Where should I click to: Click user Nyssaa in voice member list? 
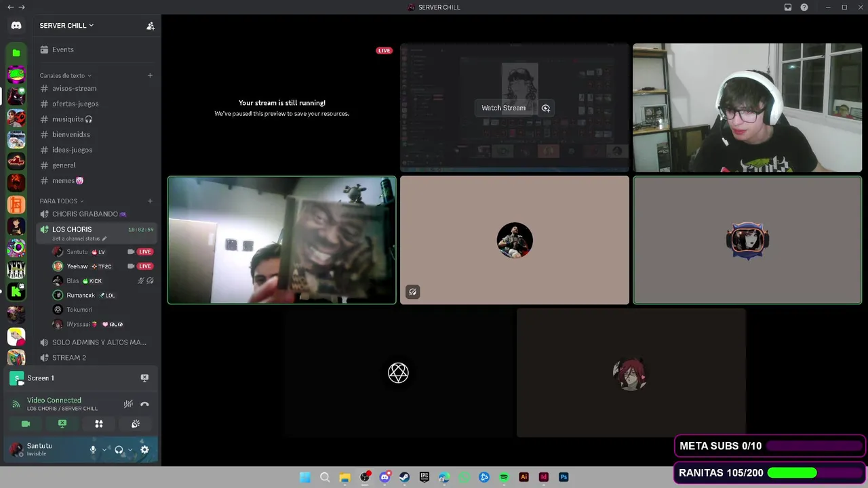pos(103,324)
